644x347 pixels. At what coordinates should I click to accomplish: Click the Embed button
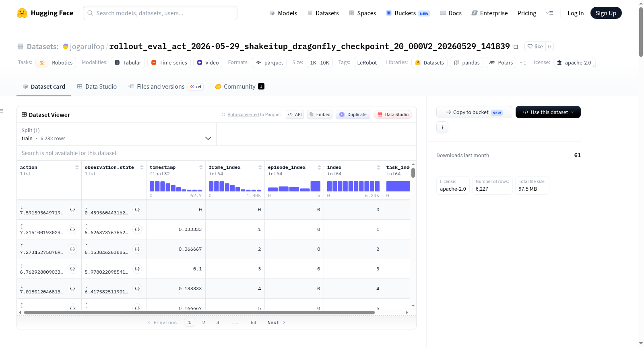(320, 114)
